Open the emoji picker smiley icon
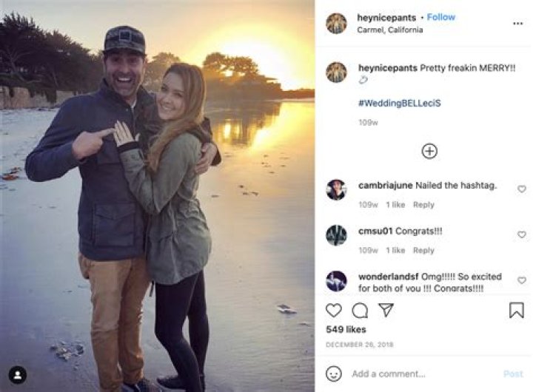Image resolution: width=533 pixels, height=392 pixels. tap(334, 374)
